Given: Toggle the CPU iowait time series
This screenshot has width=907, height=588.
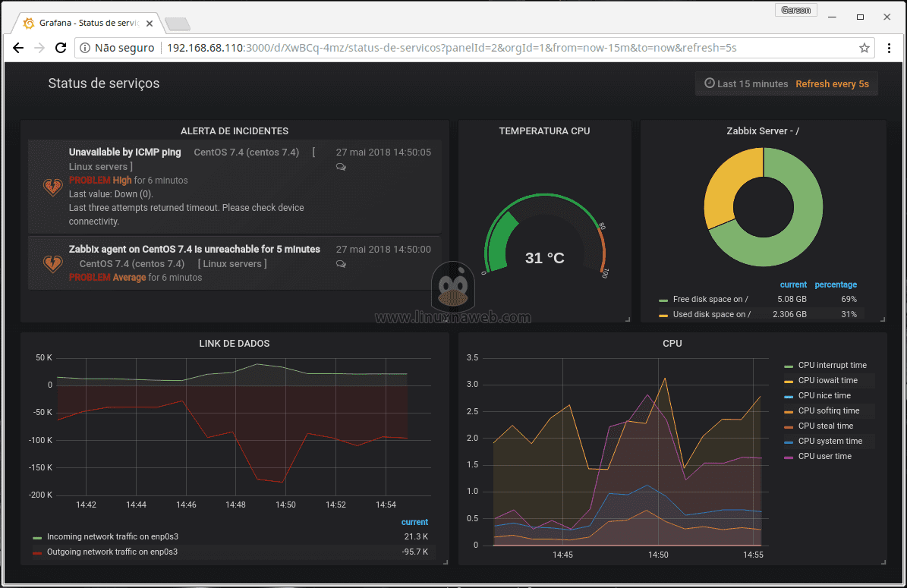Looking at the screenshot, I should click(828, 380).
